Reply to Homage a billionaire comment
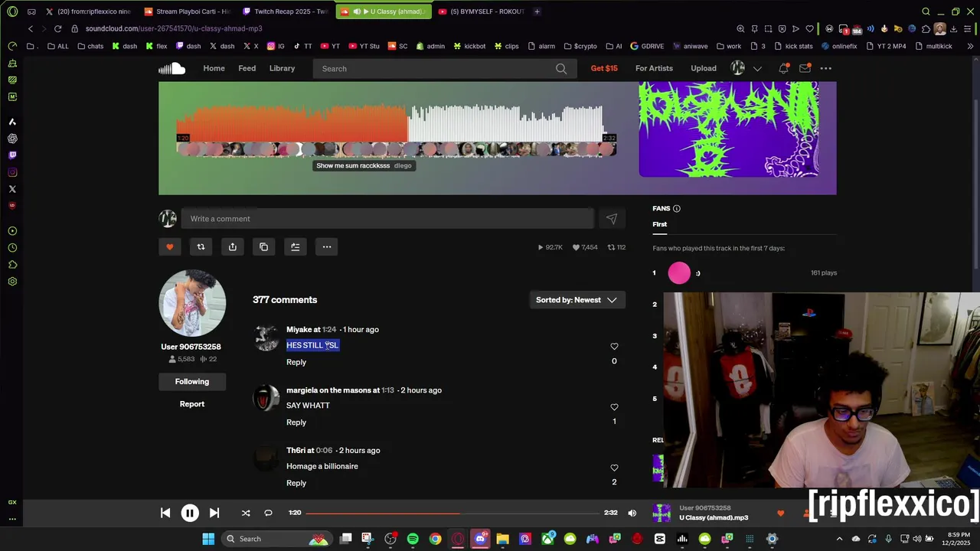 pyautogui.click(x=296, y=483)
